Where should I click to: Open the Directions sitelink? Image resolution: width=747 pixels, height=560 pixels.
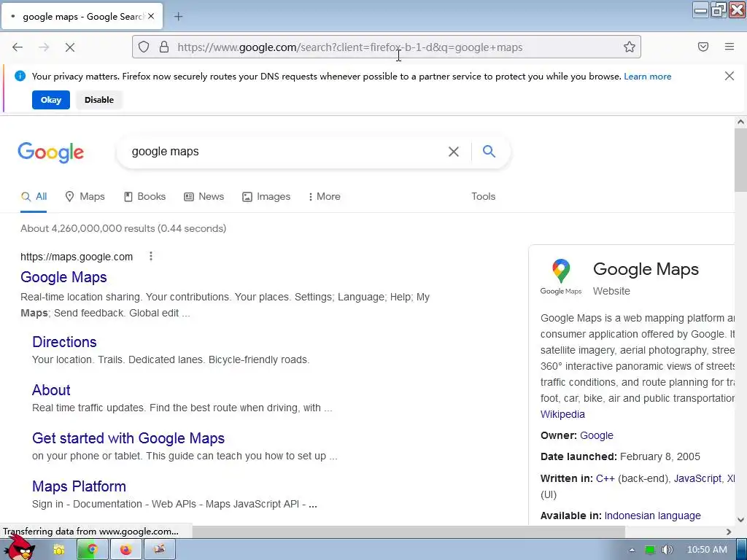pyautogui.click(x=64, y=342)
